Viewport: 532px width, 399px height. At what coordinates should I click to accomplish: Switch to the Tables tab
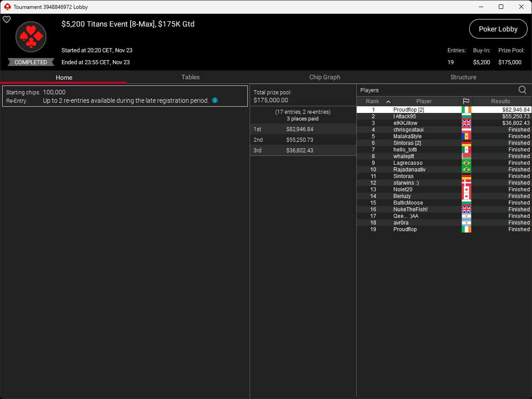point(190,77)
